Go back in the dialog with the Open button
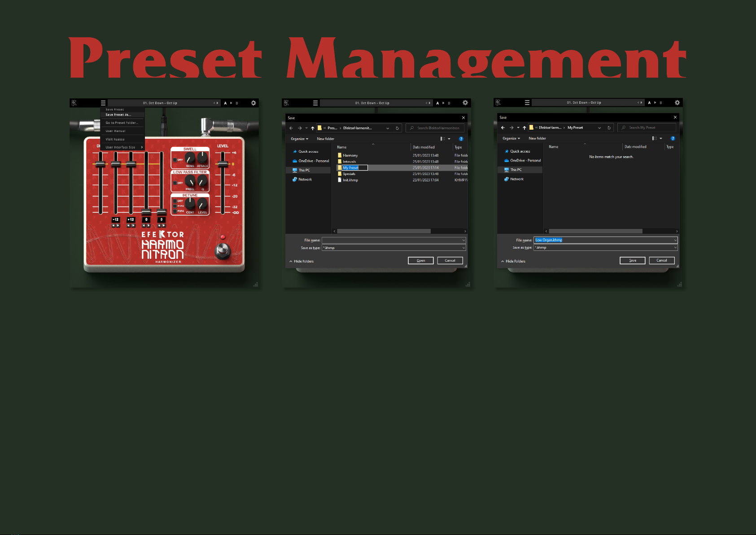The width and height of the screenshot is (756, 535). (x=291, y=128)
